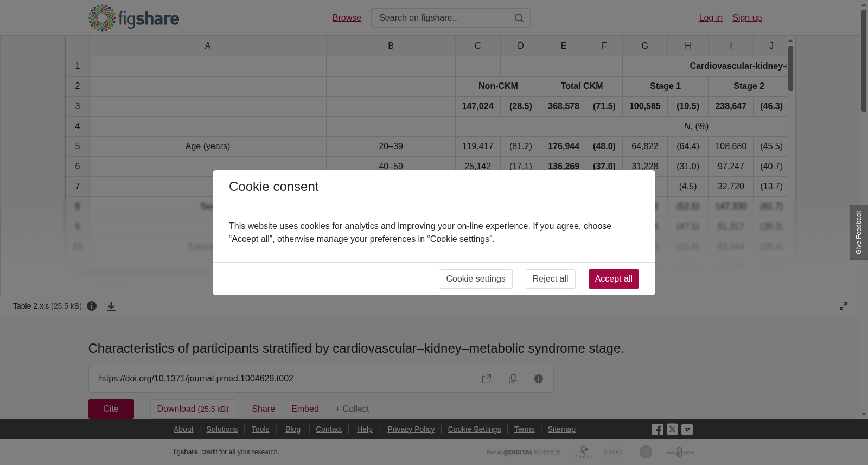The height and width of the screenshot is (465, 868).
Task: Click the figshare logo
Action: tap(133, 18)
